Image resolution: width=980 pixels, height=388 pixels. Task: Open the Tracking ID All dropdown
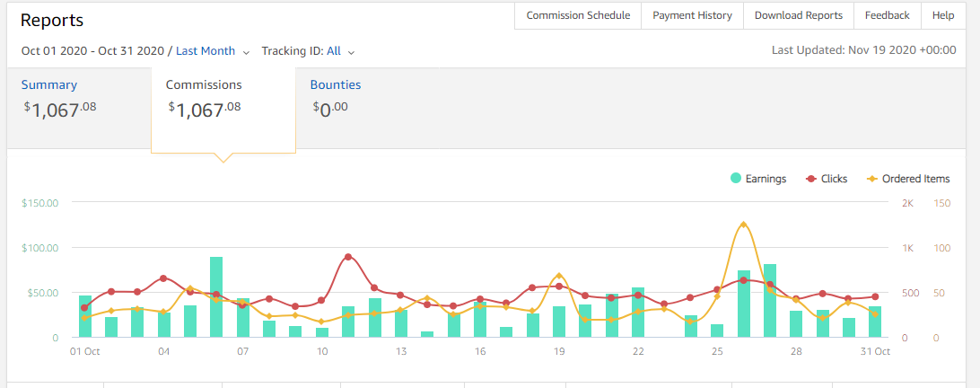point(333,51)
